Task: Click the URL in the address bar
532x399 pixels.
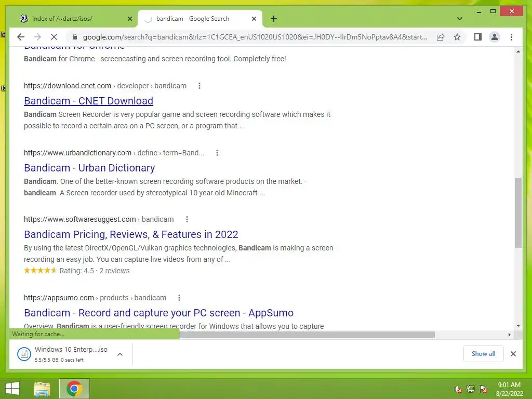Action: tap(255, 37)
